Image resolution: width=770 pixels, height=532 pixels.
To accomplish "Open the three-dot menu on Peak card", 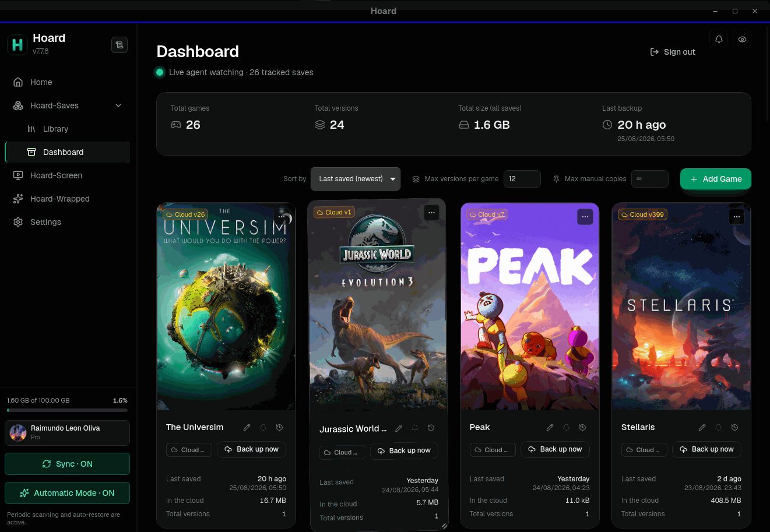I will [585, 217].
